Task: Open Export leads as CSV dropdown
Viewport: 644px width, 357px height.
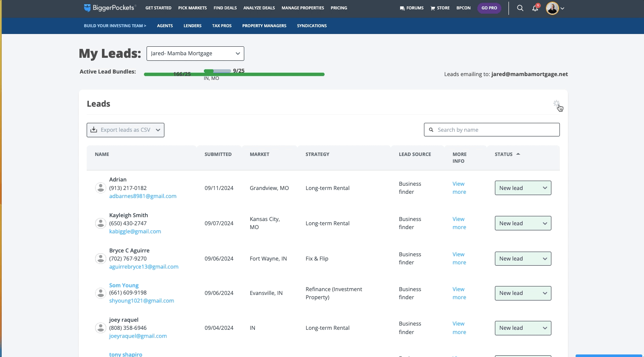Action: point(125,130)
